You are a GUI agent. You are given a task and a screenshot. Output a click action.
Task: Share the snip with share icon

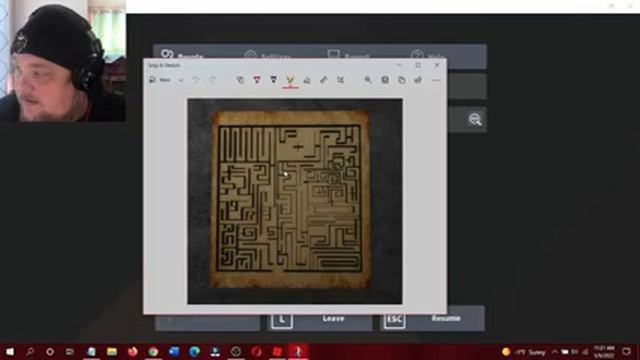click(x=418, y=80)
